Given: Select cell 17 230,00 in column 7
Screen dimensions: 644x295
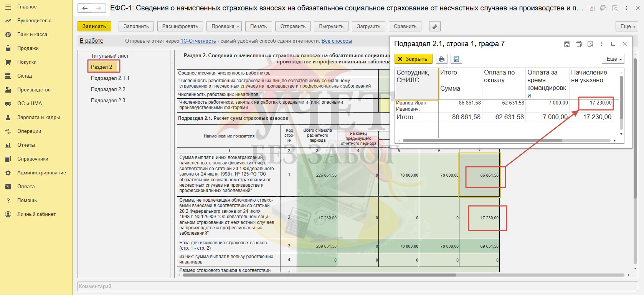Looking at the screenshot, I should point(479,218).
